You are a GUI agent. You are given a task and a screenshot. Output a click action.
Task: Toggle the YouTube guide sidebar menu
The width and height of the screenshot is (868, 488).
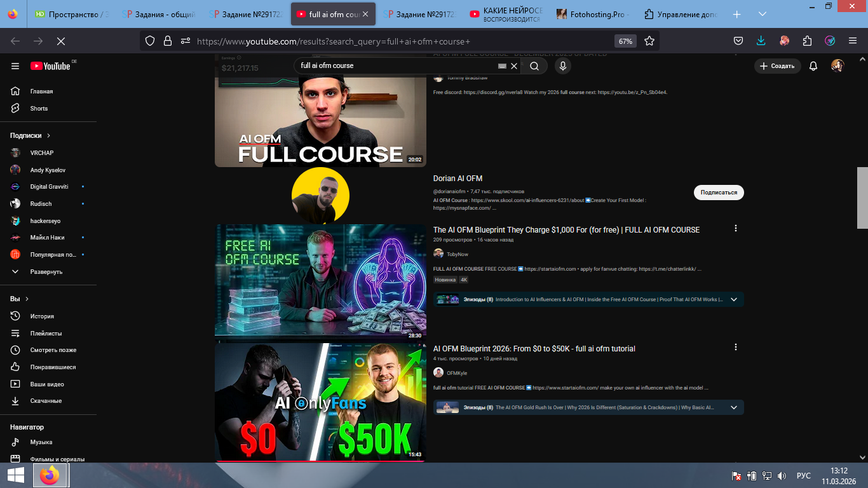(x=15, y=66)
